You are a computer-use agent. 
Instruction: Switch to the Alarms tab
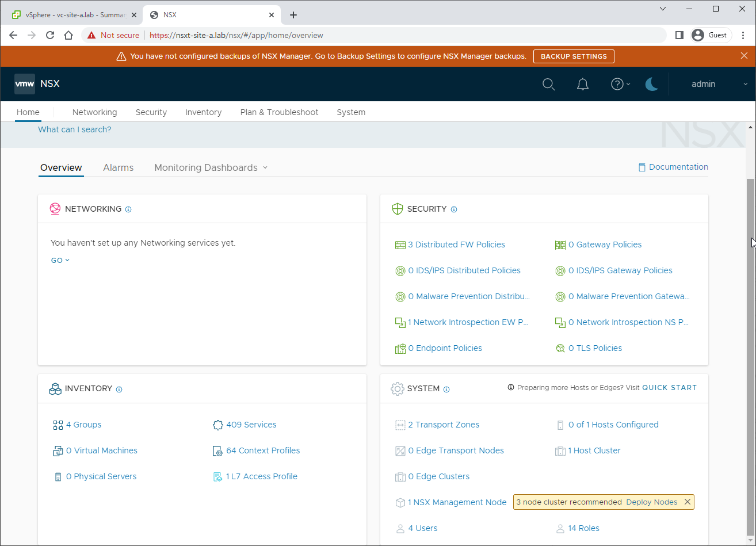(x=118, y=167)
